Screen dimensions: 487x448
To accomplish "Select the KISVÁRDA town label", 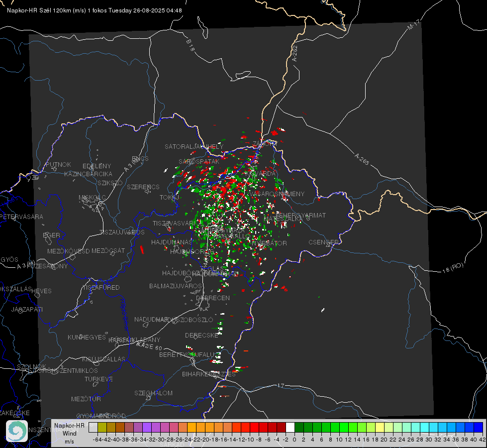I will point(260,174).
